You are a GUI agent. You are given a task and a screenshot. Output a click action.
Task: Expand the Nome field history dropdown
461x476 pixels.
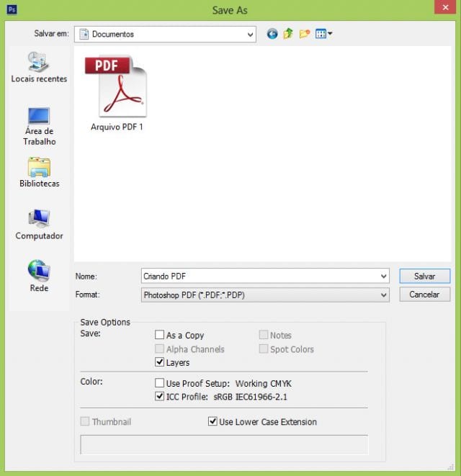(x=383, y=277)
